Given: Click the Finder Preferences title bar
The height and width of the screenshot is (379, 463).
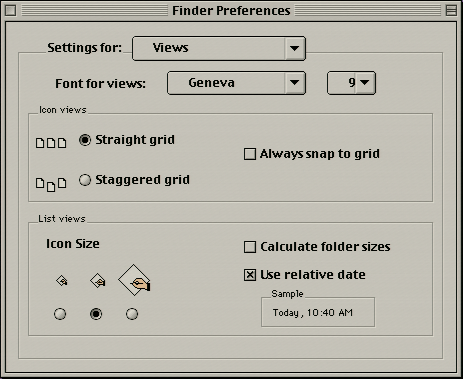Looking at the screenshot, I should pyautogui.click(x=231, y=11).
